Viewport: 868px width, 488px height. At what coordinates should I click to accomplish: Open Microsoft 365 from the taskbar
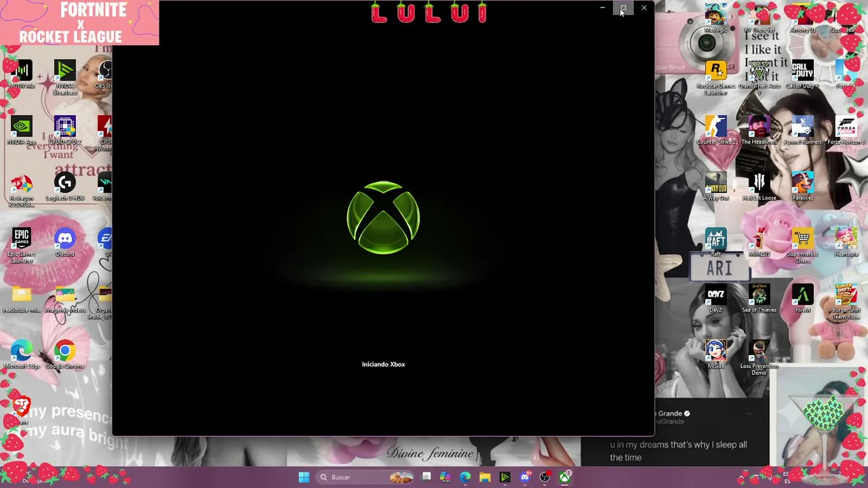[x=446, y=477]
